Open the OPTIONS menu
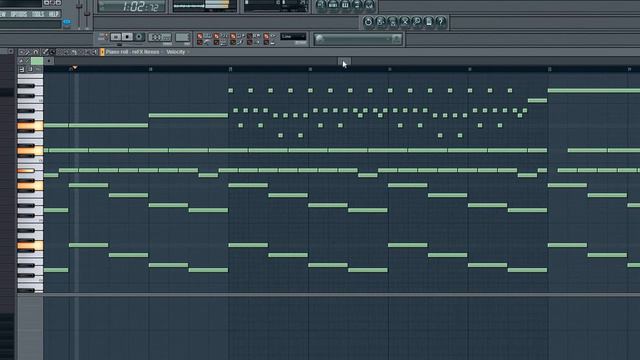 [x=19, y=14]
